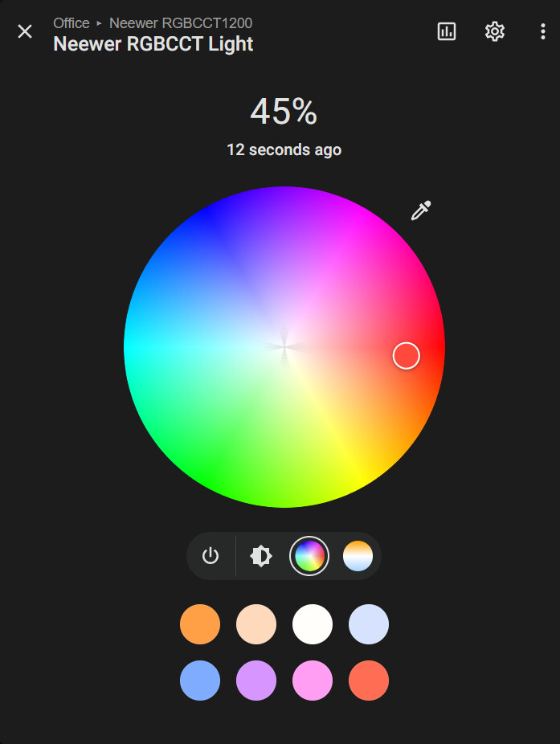Pick the pale blue favorite color
The height and width of the screenshot is (744, 560).
[x=369, y=624]
